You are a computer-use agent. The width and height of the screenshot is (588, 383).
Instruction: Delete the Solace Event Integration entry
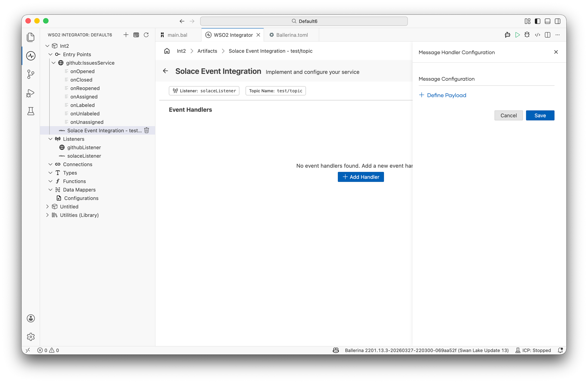pyautogui.click(x=147, y=130)
